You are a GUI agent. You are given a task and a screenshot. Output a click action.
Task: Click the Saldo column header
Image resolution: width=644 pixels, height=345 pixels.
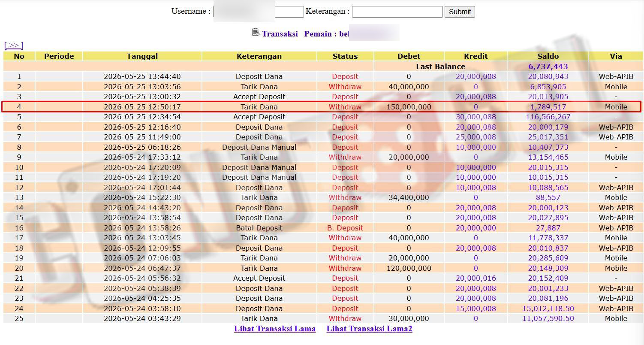point(548,56)
